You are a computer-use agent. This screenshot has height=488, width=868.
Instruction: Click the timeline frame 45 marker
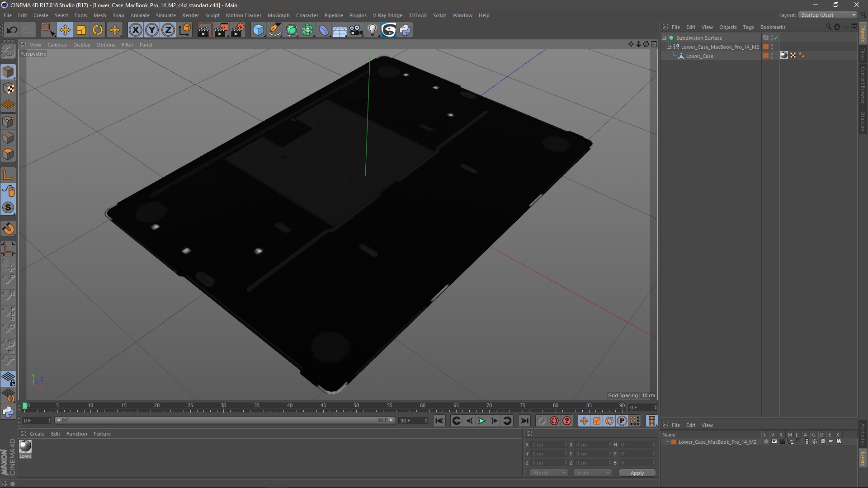(323, 406)
